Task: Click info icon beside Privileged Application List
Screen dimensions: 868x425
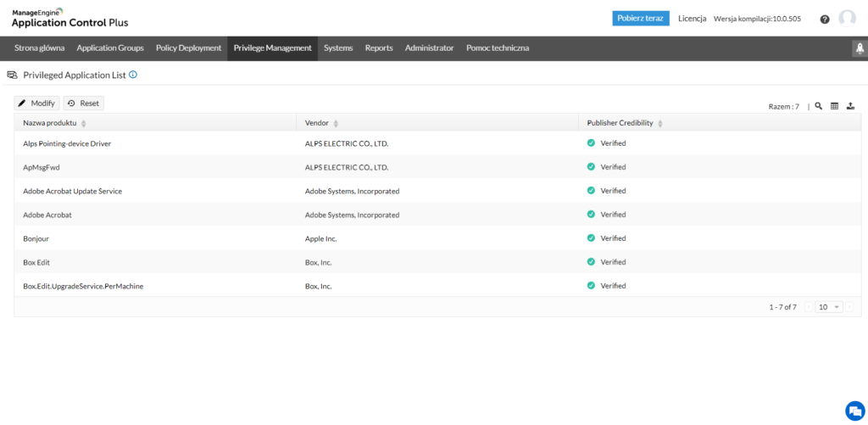Action: point(133,75)
